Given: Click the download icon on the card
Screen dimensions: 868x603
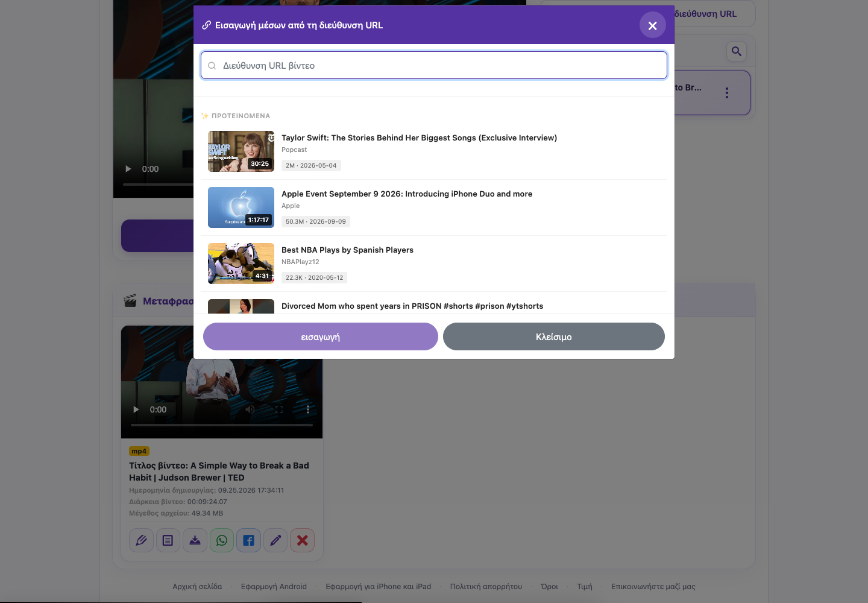Looking at the screenshot, I should [x=195, y=540].
